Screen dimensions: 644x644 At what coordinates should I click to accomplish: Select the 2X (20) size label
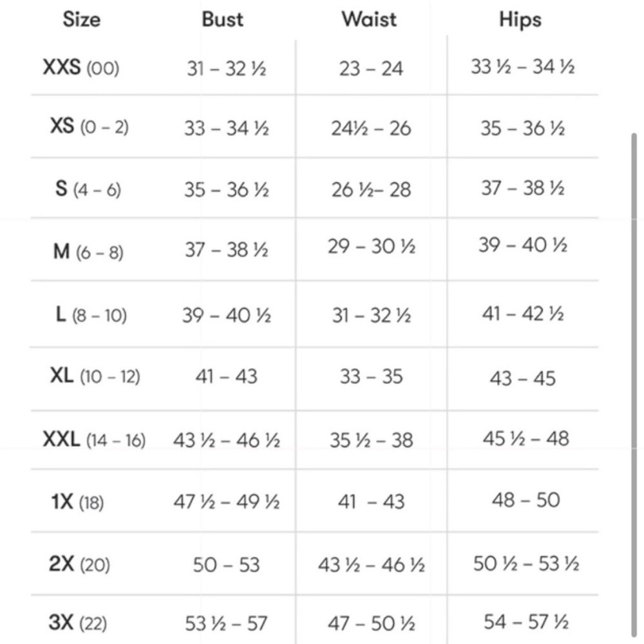[x=79, y=564]
